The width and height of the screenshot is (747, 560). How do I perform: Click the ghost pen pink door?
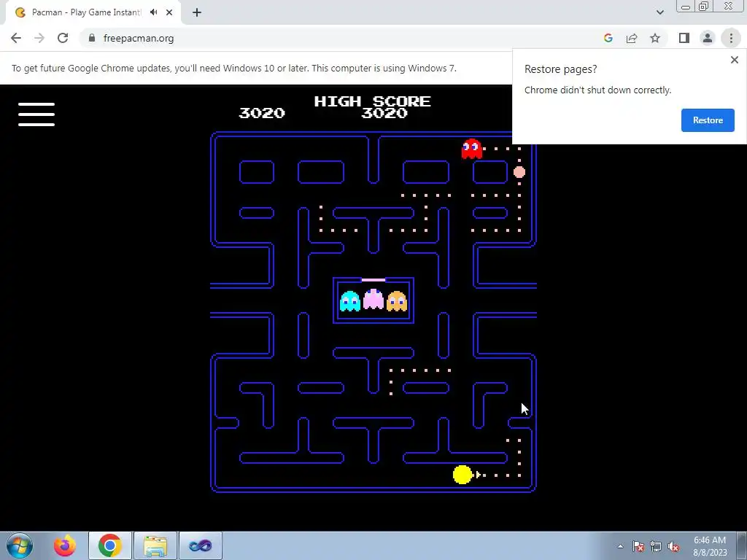coord(373,280)
